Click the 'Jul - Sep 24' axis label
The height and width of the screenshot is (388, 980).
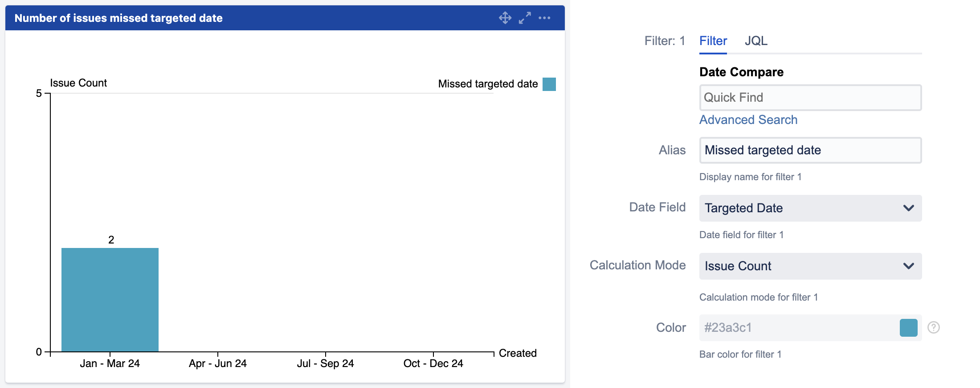click(x=326, y=363)
